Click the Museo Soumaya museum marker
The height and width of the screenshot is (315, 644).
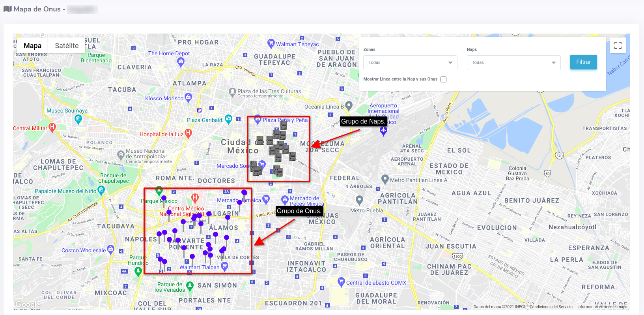[78, 119]
